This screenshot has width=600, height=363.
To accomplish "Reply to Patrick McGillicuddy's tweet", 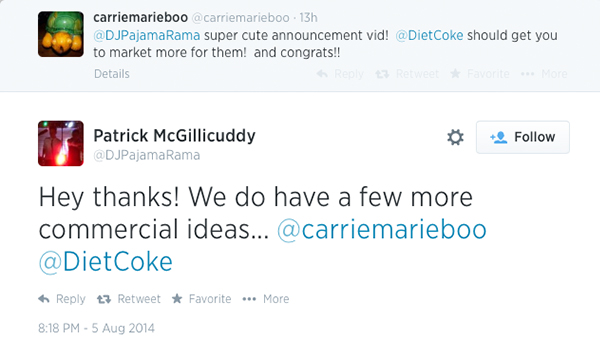I will tap(62, 299).
